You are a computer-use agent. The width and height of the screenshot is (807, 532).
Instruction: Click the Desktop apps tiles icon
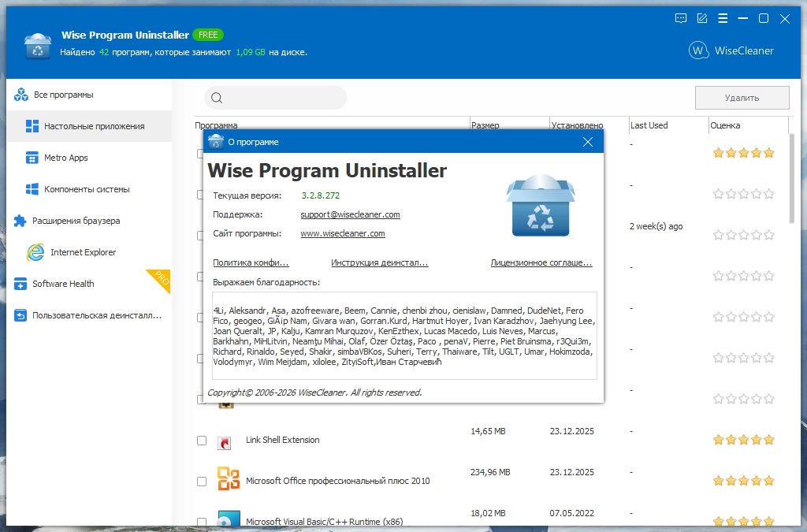click(32, 126)
